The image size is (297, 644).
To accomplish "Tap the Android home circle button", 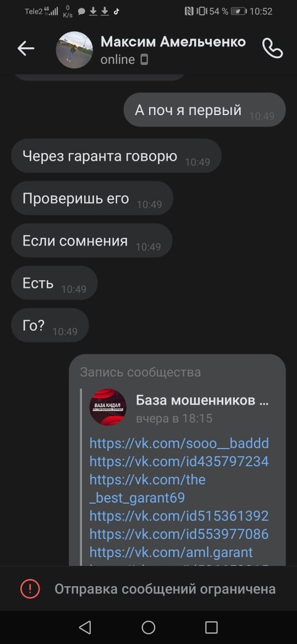I will (x=148, y=627).
